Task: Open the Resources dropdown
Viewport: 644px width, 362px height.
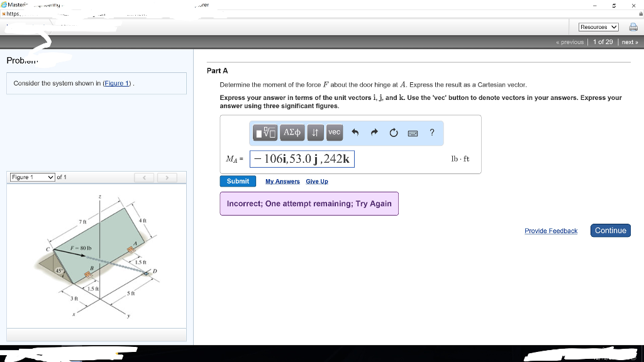Action: pyautogui.click(x=597, y=26)
